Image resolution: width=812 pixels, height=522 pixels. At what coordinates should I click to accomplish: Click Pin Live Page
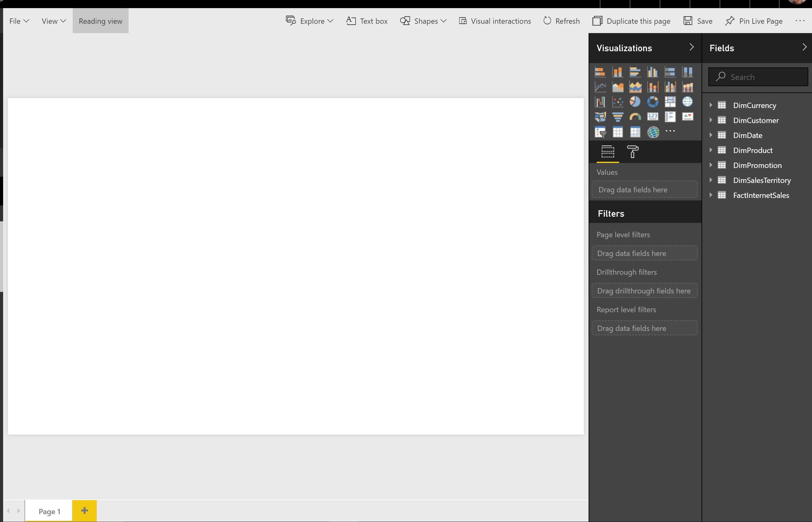point(754,21)
